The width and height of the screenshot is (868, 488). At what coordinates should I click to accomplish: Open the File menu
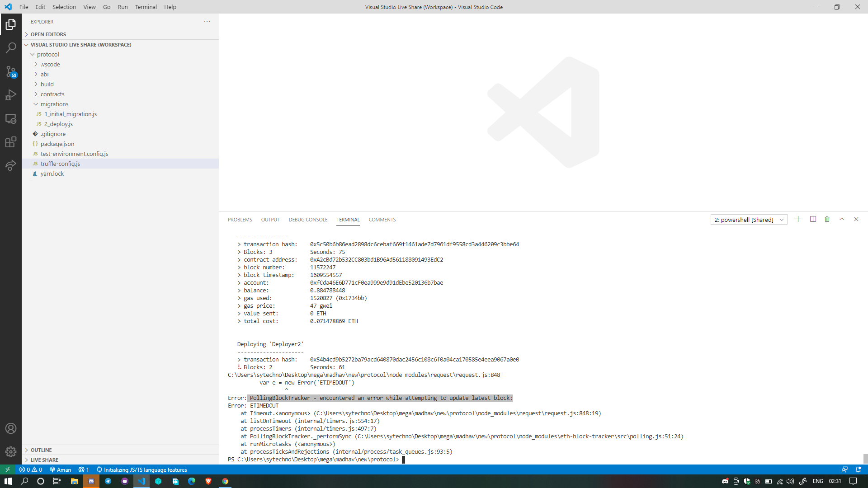24,7
